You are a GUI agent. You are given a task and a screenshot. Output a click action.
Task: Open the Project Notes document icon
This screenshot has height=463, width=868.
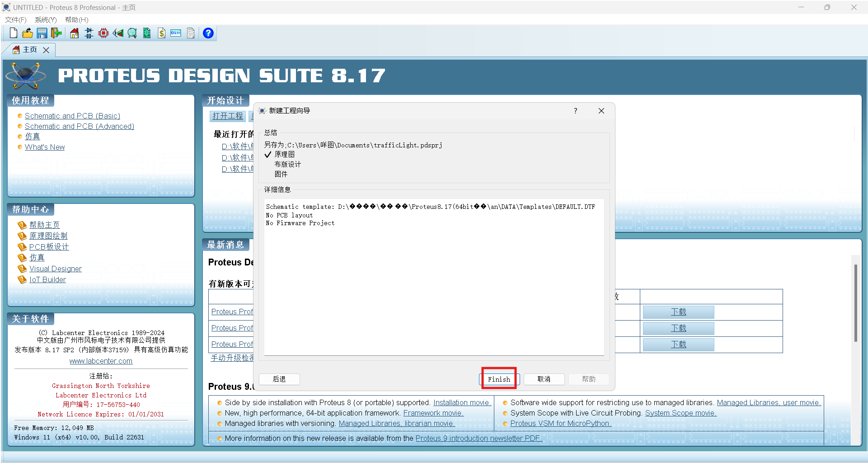pyautogui.click(x=191, y=33)
